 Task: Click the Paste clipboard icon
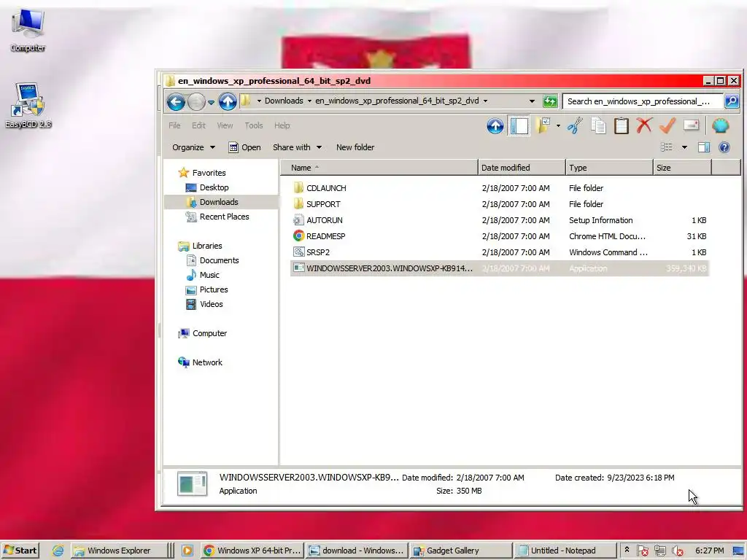[x=622, y=125]
